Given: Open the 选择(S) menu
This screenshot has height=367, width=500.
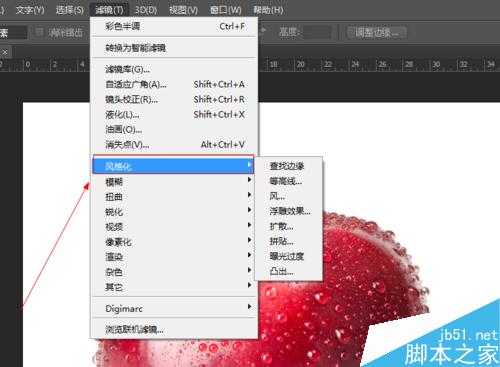Looking at the screenshot, I should (70, 10).
